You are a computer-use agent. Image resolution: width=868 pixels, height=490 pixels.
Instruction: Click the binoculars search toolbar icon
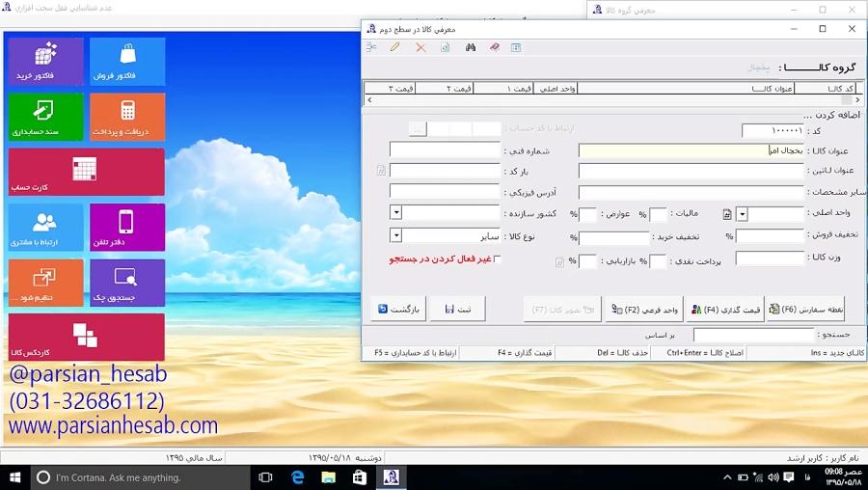click(x=471, y=47)
